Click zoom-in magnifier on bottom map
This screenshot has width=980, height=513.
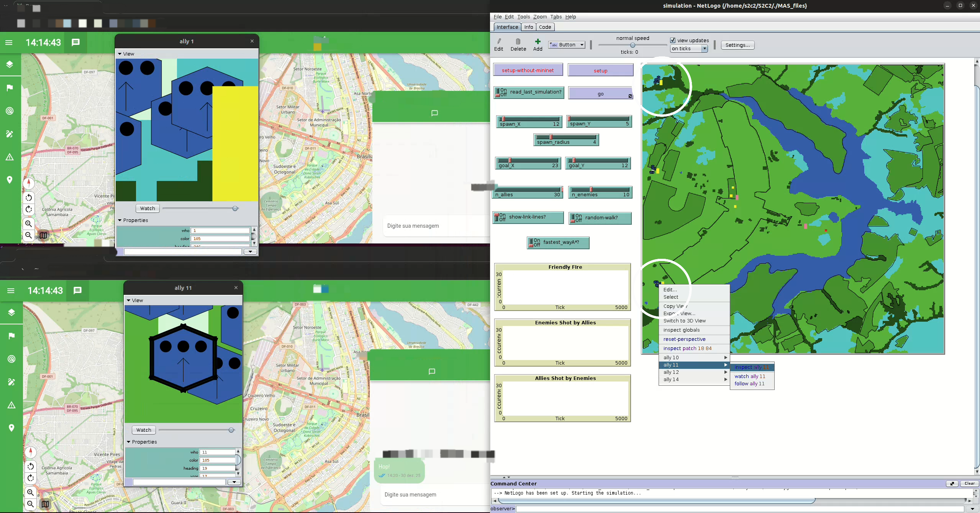[30, 492]
